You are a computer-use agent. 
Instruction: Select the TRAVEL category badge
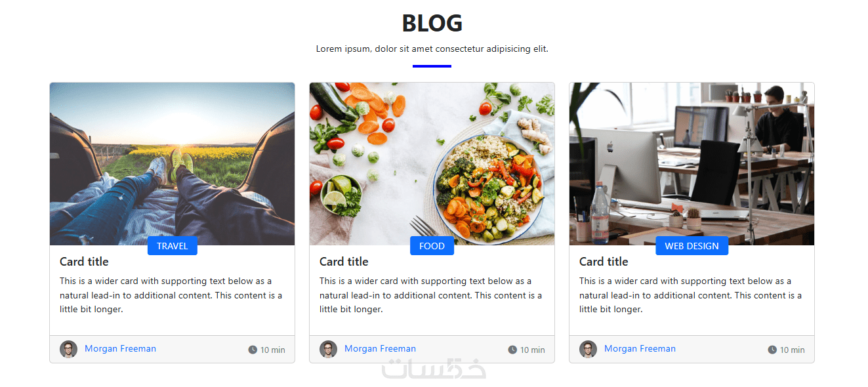click(x=173, y=246)
